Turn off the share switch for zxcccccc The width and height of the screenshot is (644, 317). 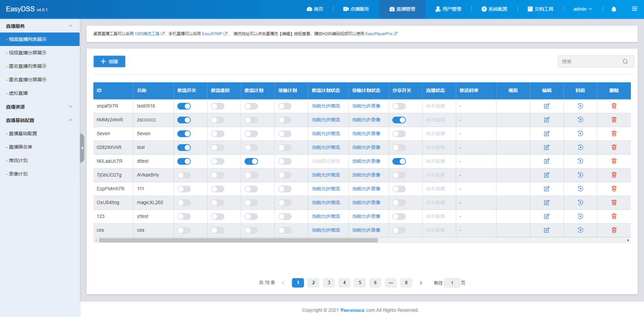coord(399,120)
